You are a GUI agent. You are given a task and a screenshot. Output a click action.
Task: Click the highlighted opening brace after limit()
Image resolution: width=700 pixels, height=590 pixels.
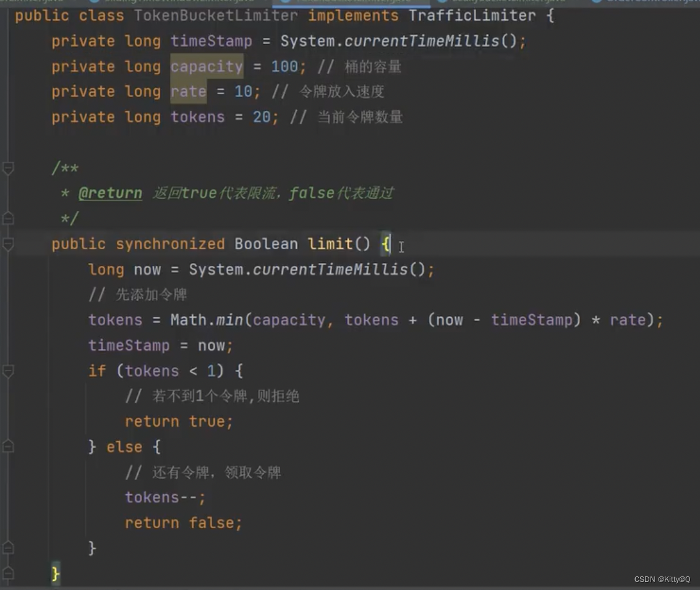[385, 244]
